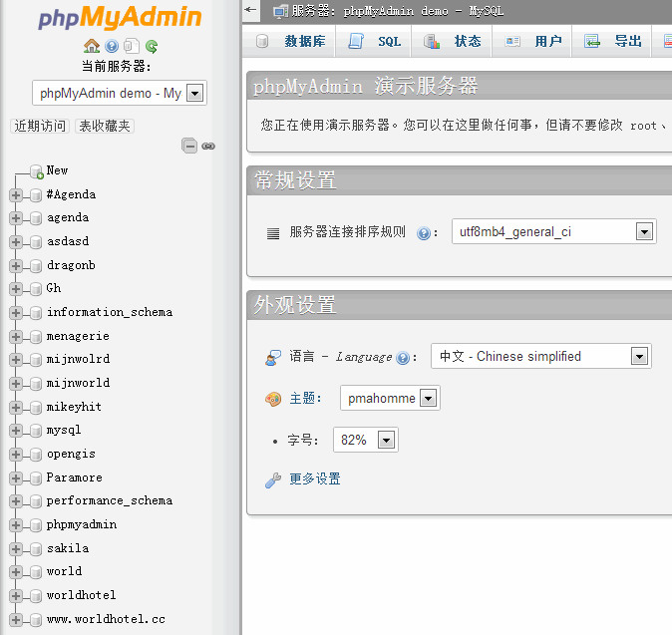Viewport: 672px width, 635px height.
Task: Select the dragonb database name
Action: (x=71, y=265)
